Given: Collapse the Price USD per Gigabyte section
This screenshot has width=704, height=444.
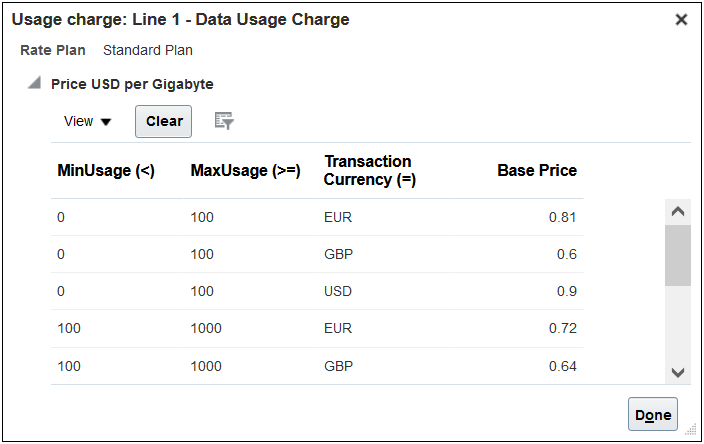Looking at the screenshot, I should coord(34,84).
